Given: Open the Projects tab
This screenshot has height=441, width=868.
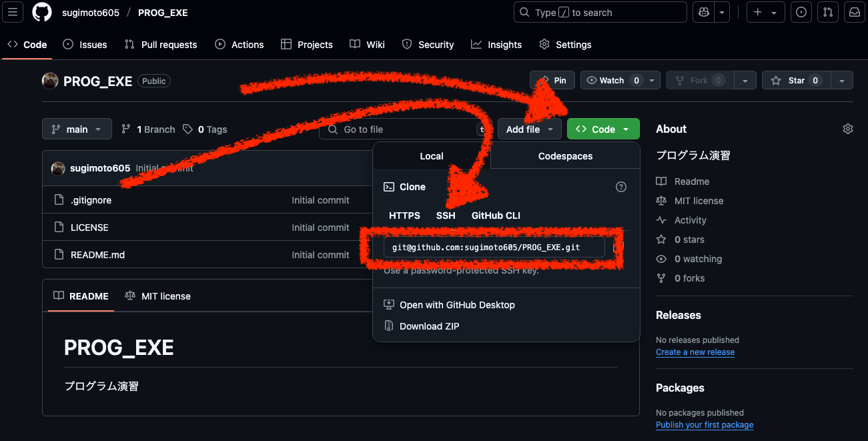Looking at the screenshot, I should 307,45.
